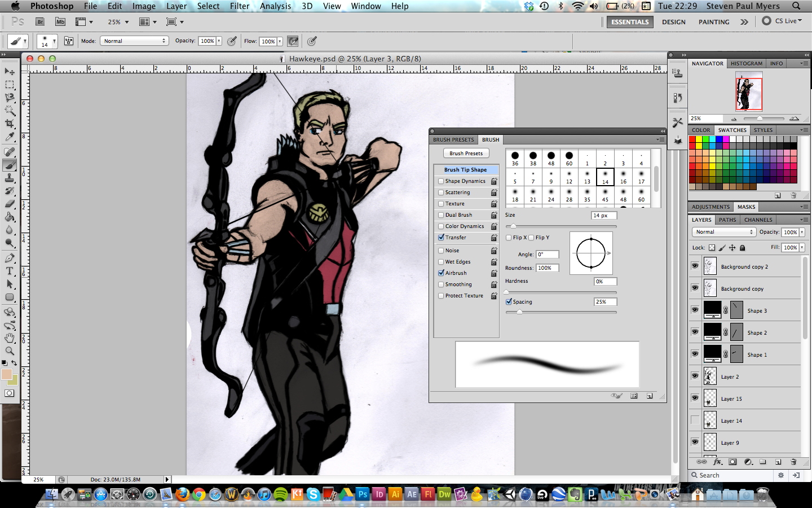The width and height of the screenshot is (812, 508).
Task: Select Brush Tip Shape section
Action: coord(466,169)
